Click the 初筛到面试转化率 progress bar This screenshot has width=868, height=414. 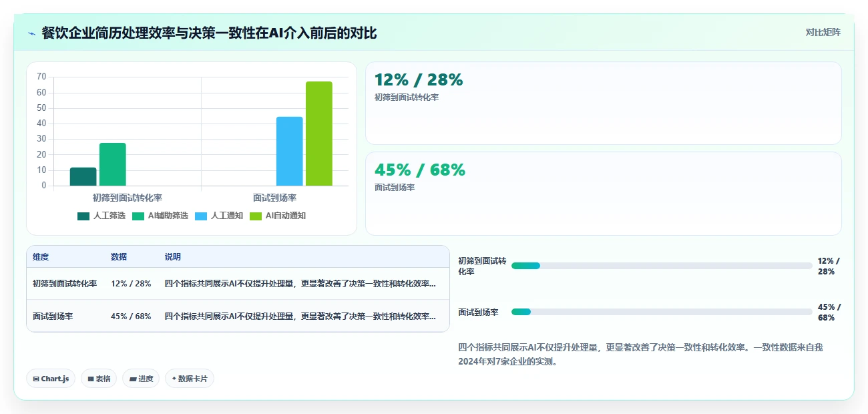pos(662,266)
